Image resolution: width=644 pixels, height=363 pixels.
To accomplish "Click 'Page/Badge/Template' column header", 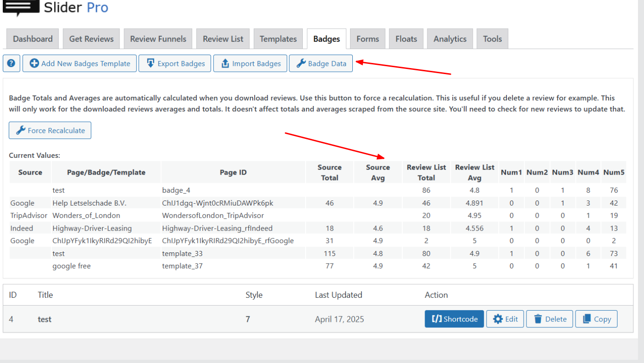I will (x=106, y=172).
